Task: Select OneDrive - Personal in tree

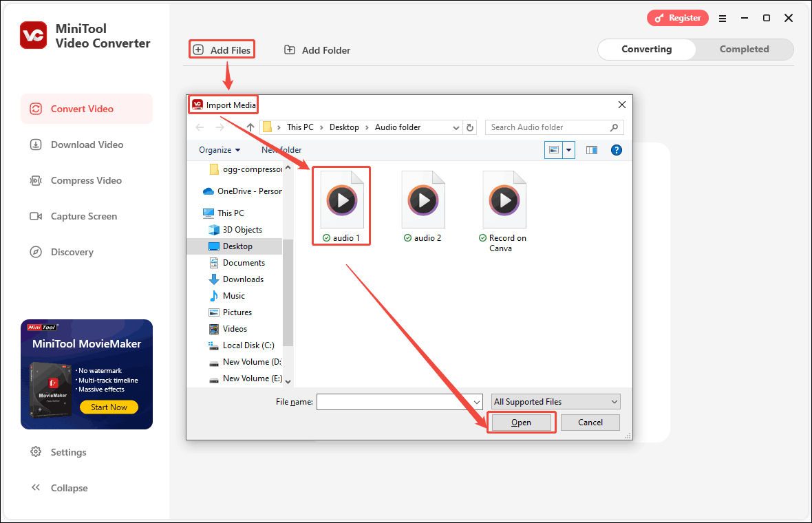Action: [242, 191]
